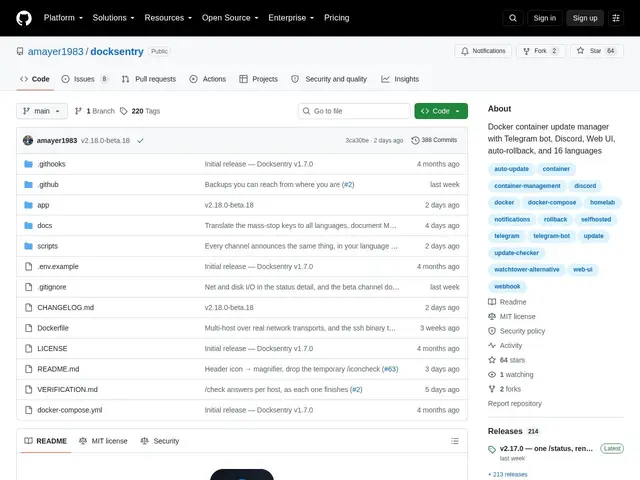Expand the Solutions menu
Screen dimensions: 640x480
click(113, 18)
